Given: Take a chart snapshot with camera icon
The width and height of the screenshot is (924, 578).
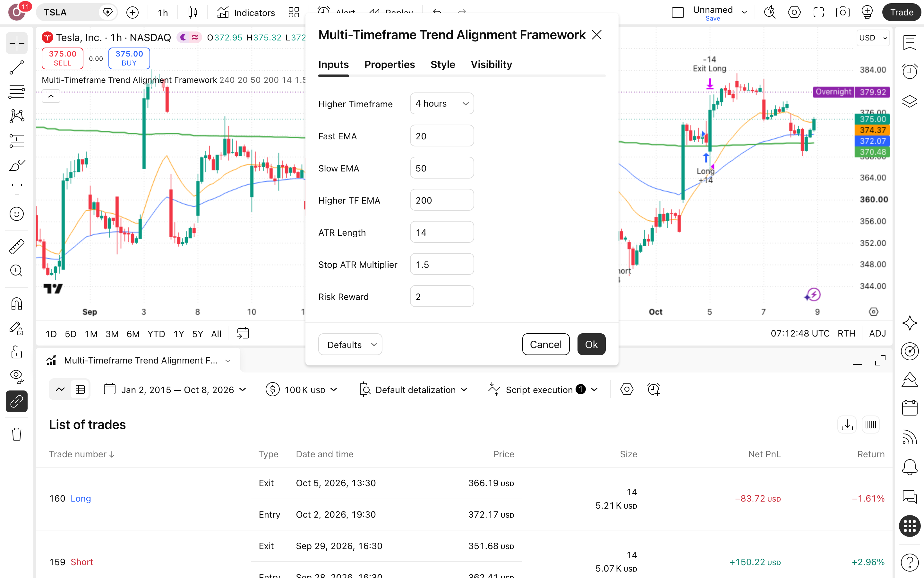Looking at the screenshot, I should coord(843,13).
